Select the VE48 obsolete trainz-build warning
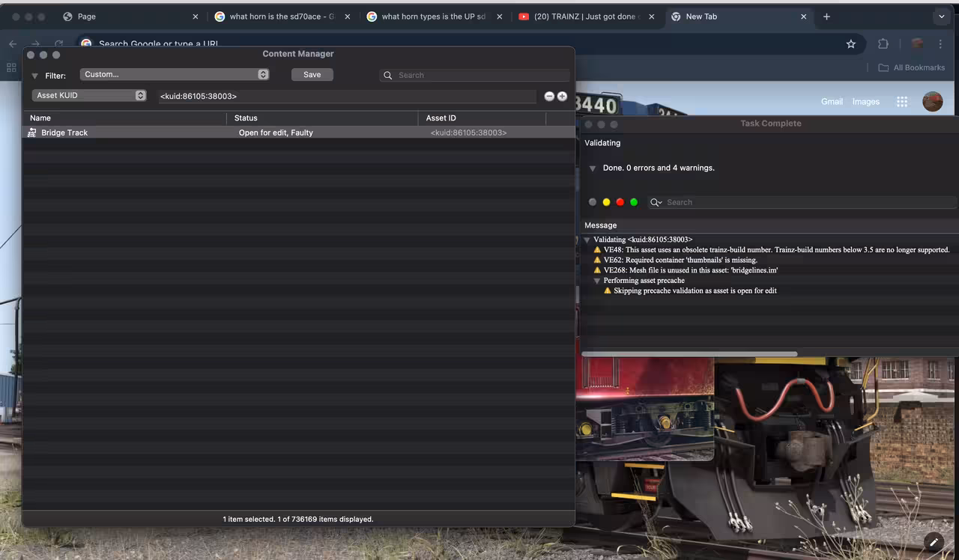Image resolution: width=959 pixels, height=560 pixels. [x=776, y=250]
